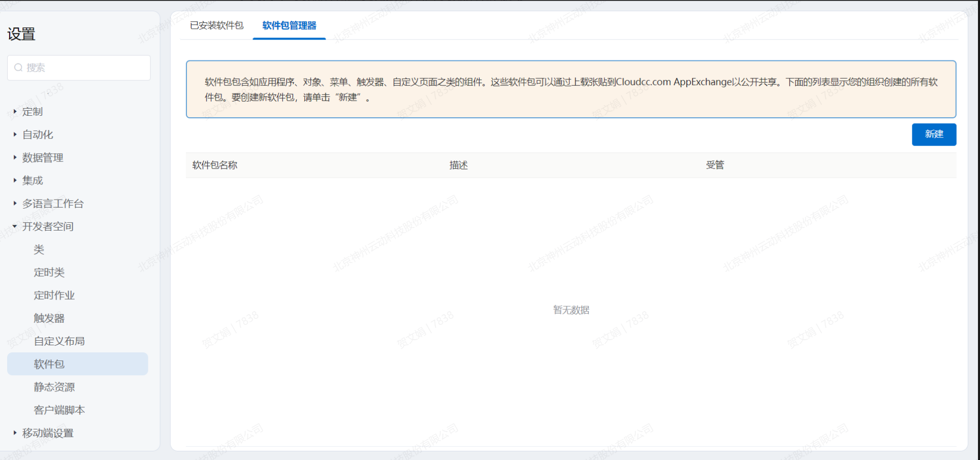
Task: Click the search magnifier icon in sidebar
Action: (x=18, y=68)
